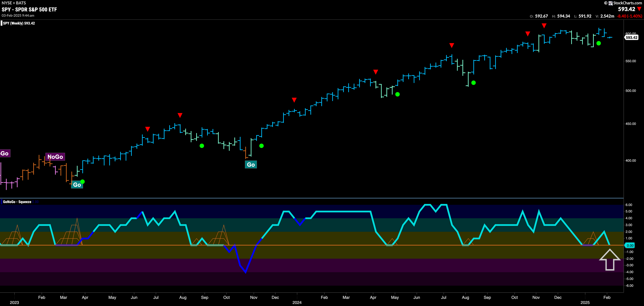
Task: Click the Nov label between Oct and Dec 2023
Action: [x=254, y=297]
